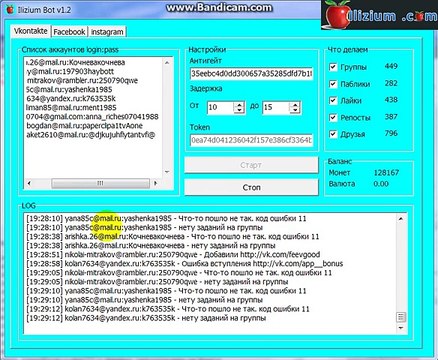
Task: Click accounts list scroll right arrow
Action: tap(156, 183)
